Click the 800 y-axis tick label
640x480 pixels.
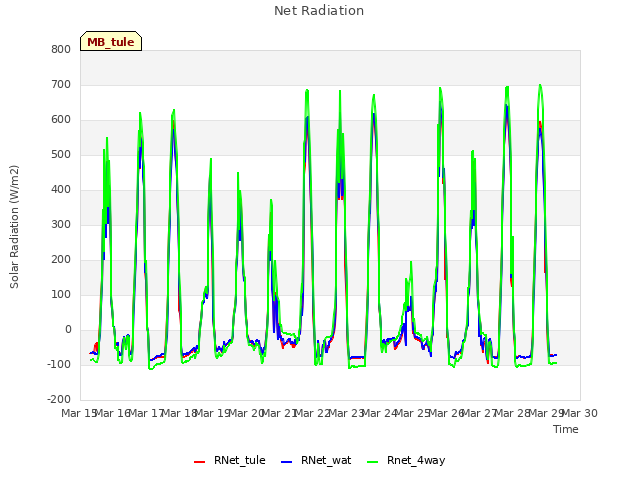61,49
